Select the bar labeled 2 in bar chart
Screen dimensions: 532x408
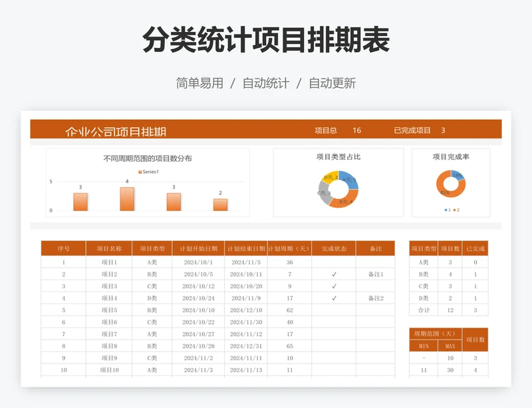[220, 205]
